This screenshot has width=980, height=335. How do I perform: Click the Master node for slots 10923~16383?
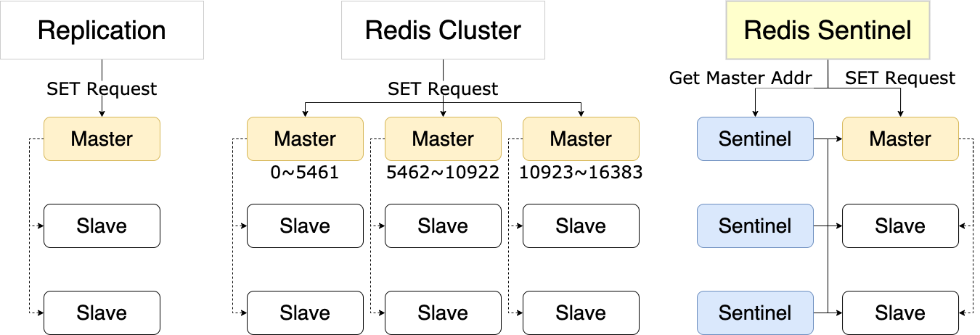(x=581, y=138)
